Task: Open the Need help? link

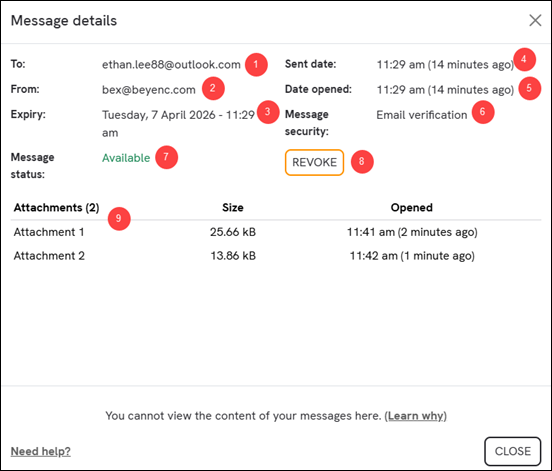Action: (40, 451)
